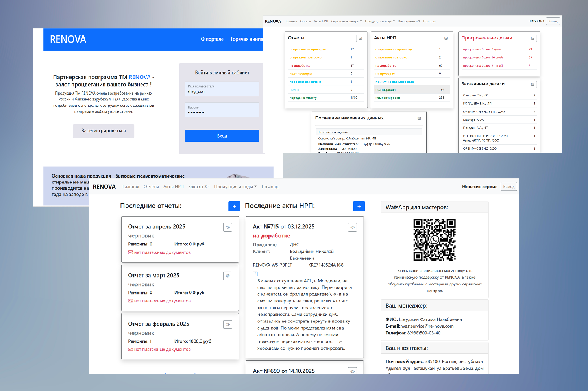Viewport: 588px width, 391px height.
Task: Open Акты НРП in the Шагинян С dashboard navbar
Action: pyautogui.click(x=321, y=21)
